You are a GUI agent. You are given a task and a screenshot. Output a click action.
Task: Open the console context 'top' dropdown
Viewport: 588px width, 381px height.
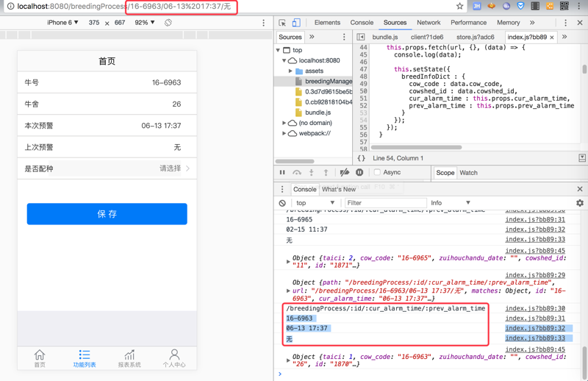tap(315, 203)
